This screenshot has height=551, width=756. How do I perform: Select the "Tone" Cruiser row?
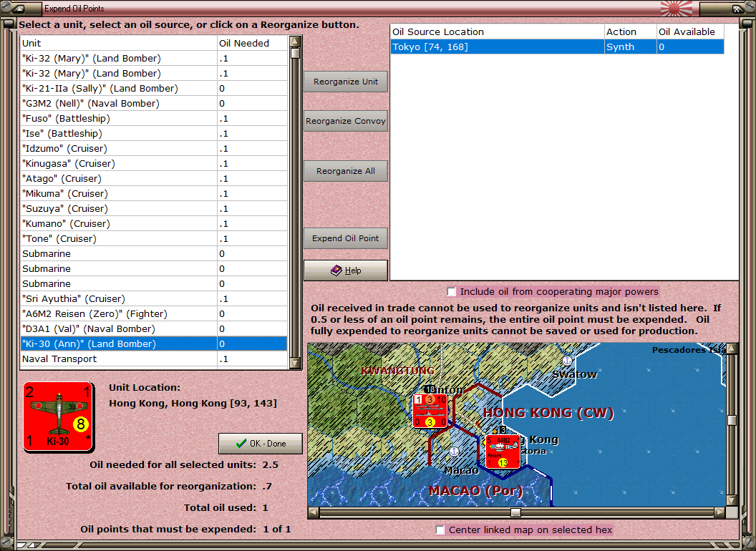coord(154,238)
